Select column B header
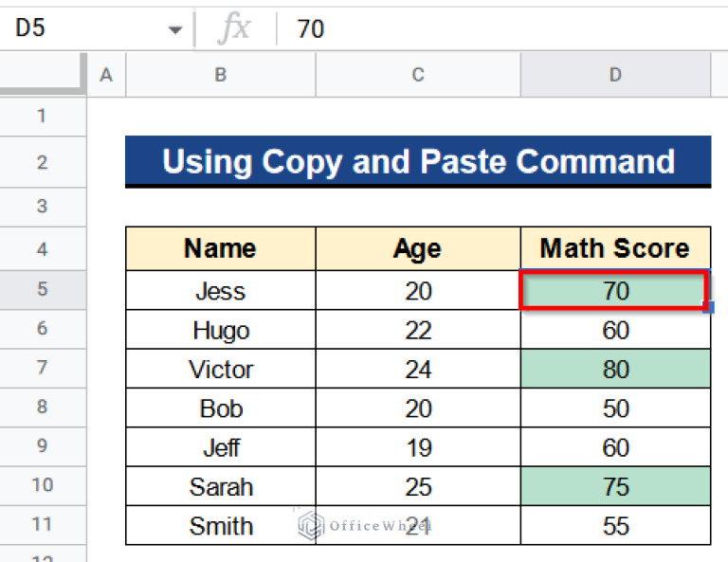Image resolution: width=728 pixels, height=562 pixels. click(220, 75)
